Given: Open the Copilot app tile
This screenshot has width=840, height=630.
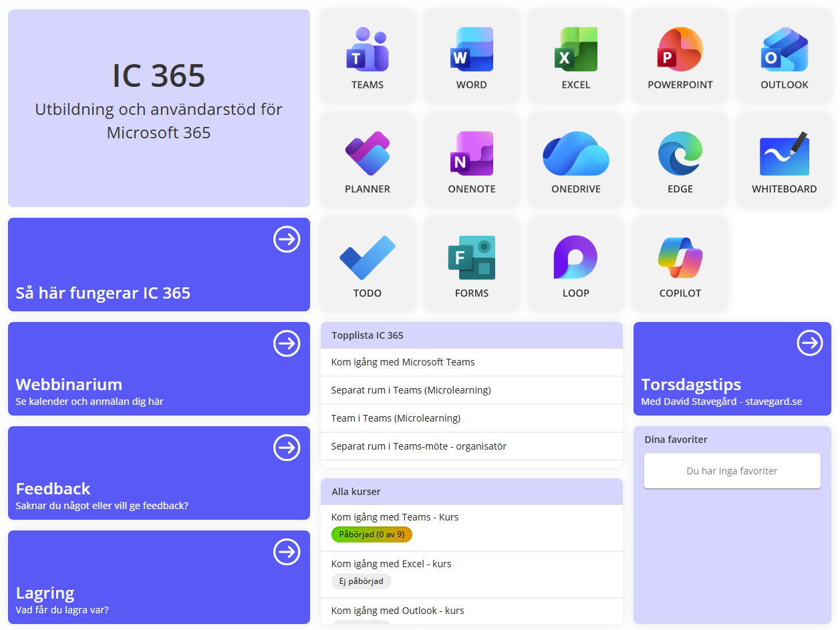Looking at the screenshot, I should (680, 265).
